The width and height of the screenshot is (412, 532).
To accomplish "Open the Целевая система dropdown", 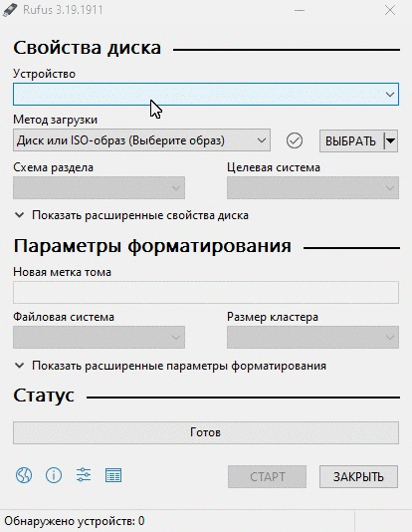I will coord(312,187).
